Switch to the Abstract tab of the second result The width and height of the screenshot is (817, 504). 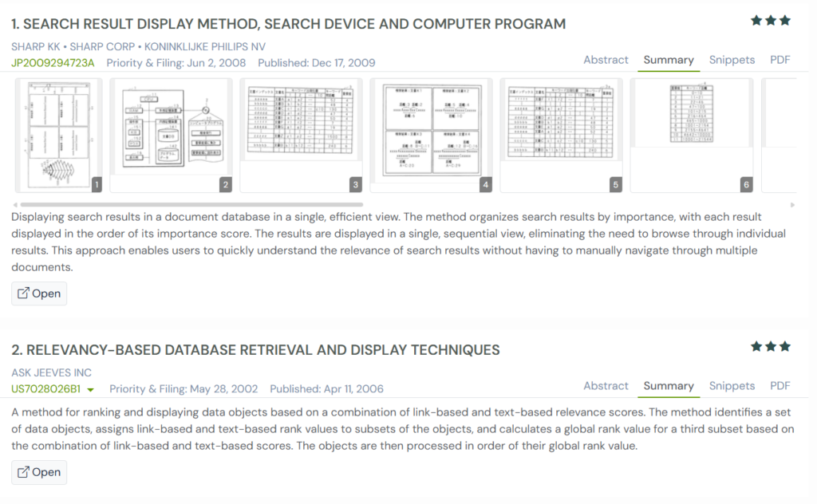(x=606, y=386)
